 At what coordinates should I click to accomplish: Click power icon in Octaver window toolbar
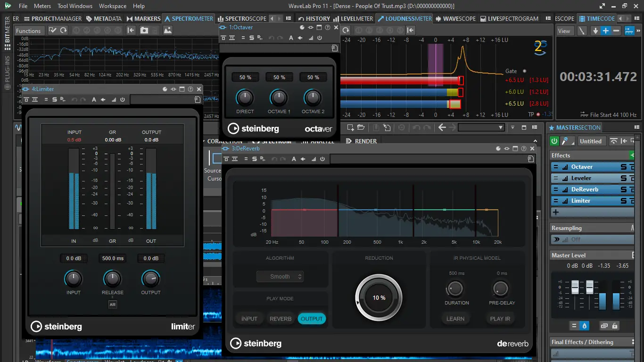coord(319,38)
